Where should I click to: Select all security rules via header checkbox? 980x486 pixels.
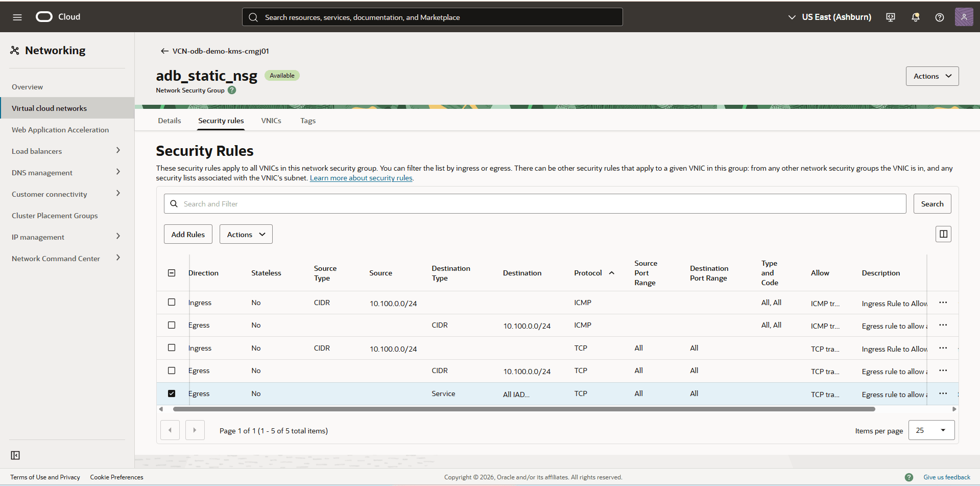pyautogui.click(x=172, y=272)
